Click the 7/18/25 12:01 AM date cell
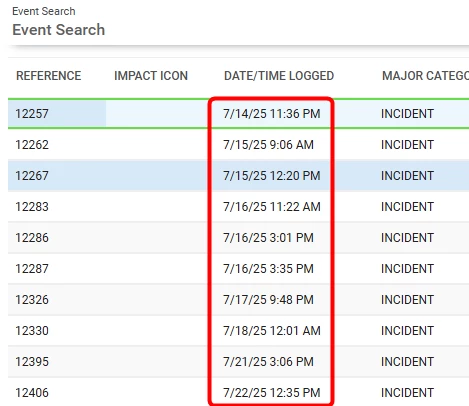Viewport: 469px width, 406px height. click(x=272, y=331)
